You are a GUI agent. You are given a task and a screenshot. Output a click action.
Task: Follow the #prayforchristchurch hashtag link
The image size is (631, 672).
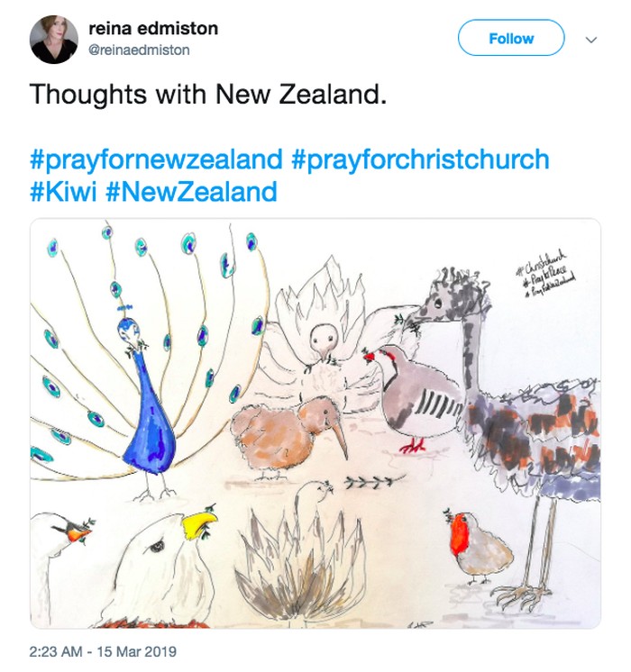[x=420, y=159]
